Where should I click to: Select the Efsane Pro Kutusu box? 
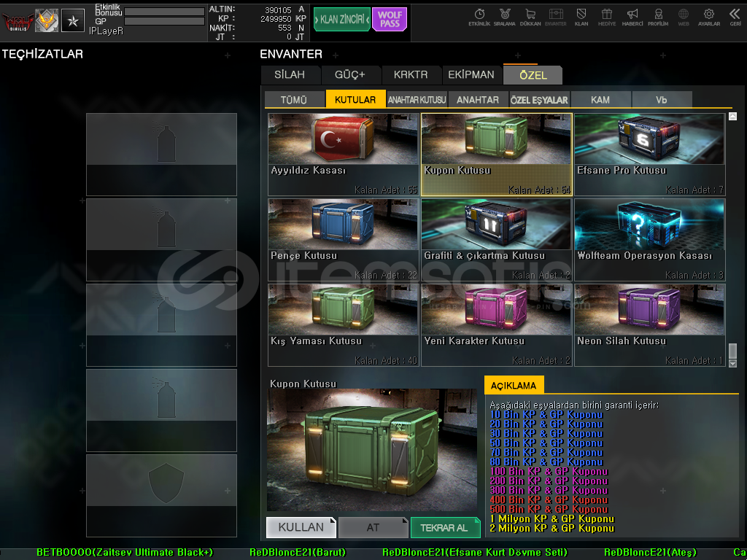[x=649, y=154]
